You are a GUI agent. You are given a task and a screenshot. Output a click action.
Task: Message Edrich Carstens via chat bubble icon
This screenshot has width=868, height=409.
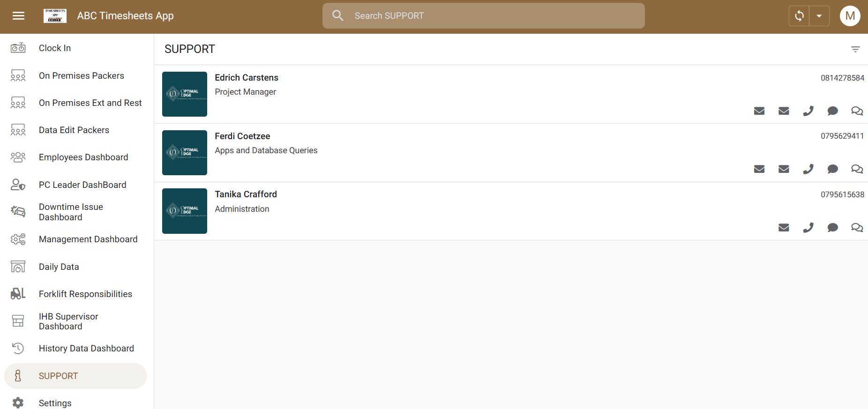click(x=832, y=111)
